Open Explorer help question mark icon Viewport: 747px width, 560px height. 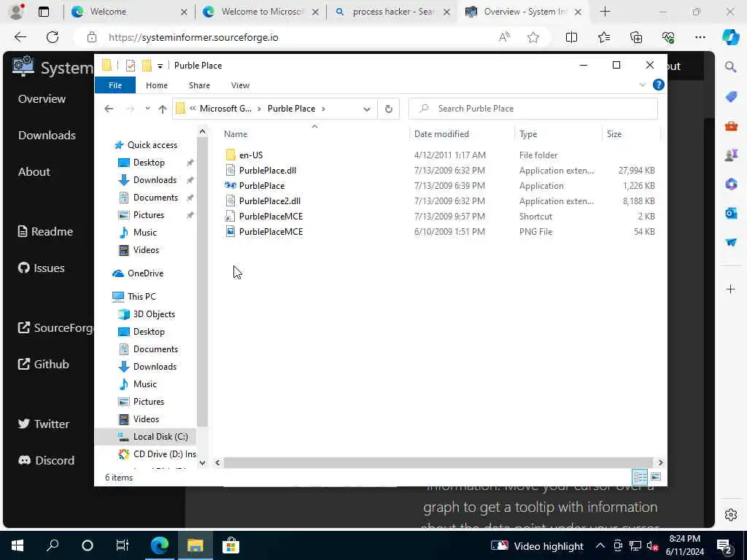[x=659, y=85]
